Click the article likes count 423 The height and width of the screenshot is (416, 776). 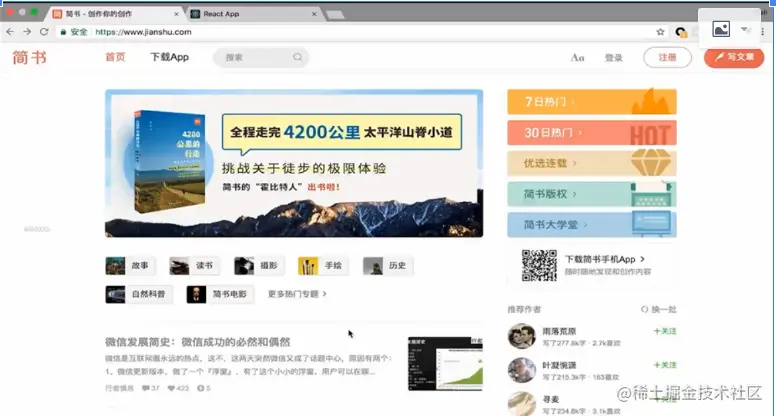(x=178, y=388)
